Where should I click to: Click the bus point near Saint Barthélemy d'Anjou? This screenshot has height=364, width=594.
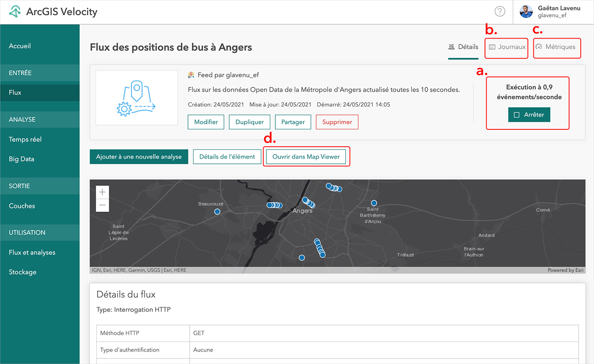click(374, 203)
